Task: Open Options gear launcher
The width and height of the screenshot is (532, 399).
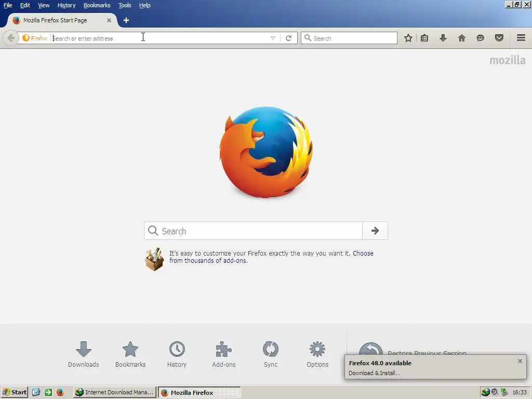Action: pyautogui.click(x=317, y=354)
